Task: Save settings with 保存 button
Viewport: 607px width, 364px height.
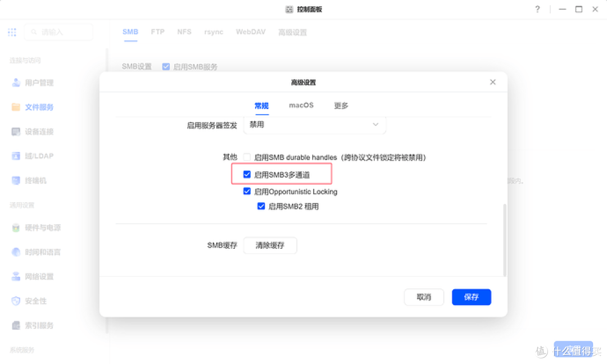Action: click(471, 297)
